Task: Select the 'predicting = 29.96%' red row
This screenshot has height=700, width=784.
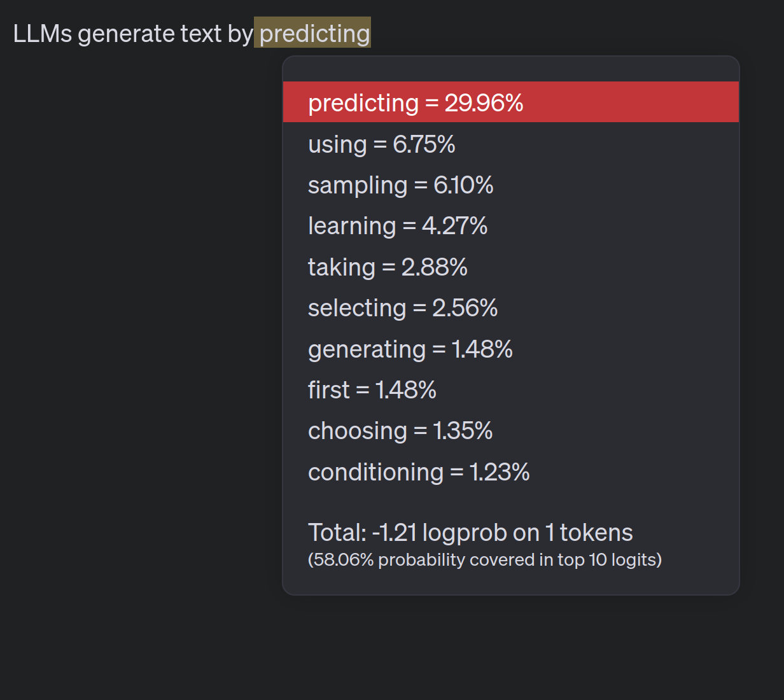Action: tap(511, 102)
